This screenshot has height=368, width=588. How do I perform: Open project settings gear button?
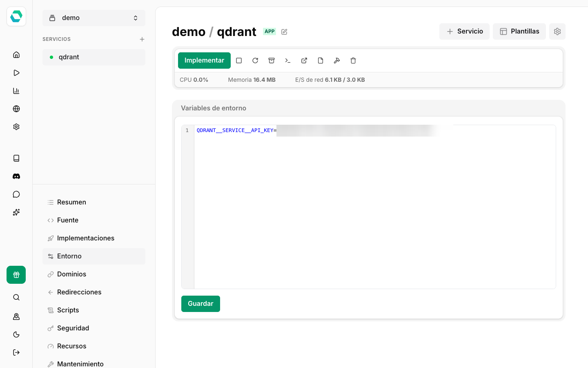557,31
